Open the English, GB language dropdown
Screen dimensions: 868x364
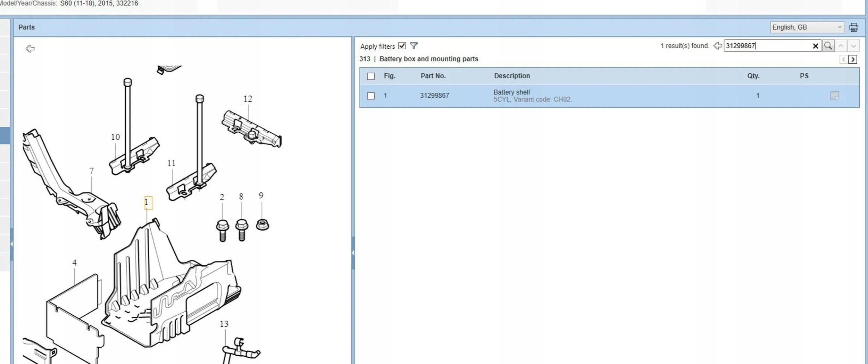tap(807, 27)
